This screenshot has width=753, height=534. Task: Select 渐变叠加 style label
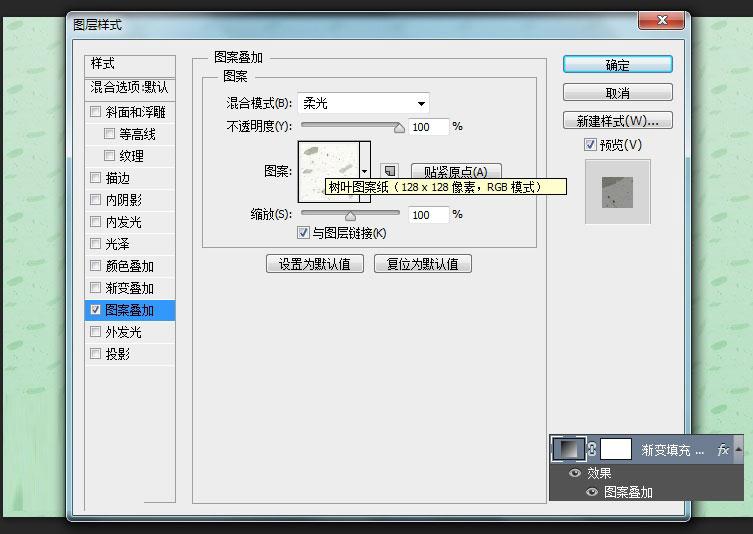coord(130,288)
